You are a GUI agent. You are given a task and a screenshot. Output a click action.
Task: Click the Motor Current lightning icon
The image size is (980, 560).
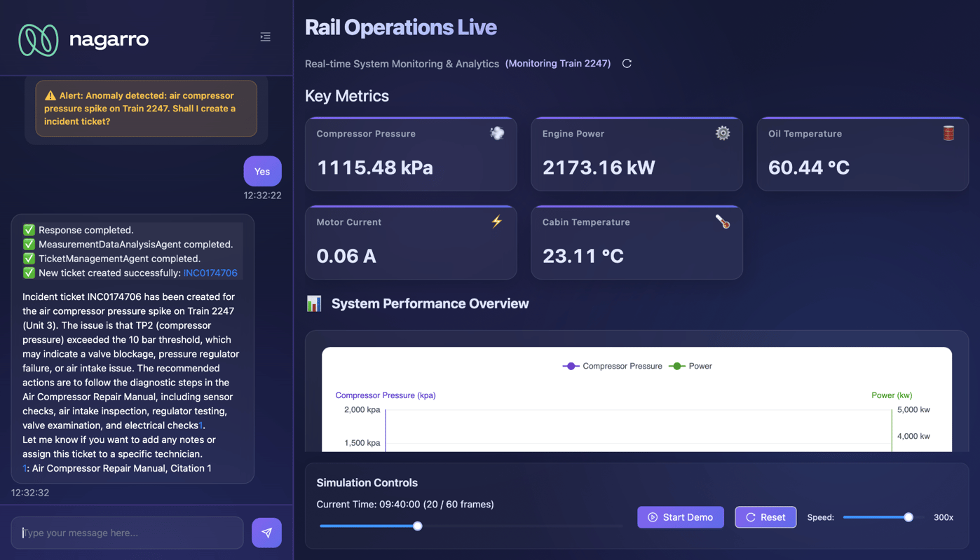496,221
